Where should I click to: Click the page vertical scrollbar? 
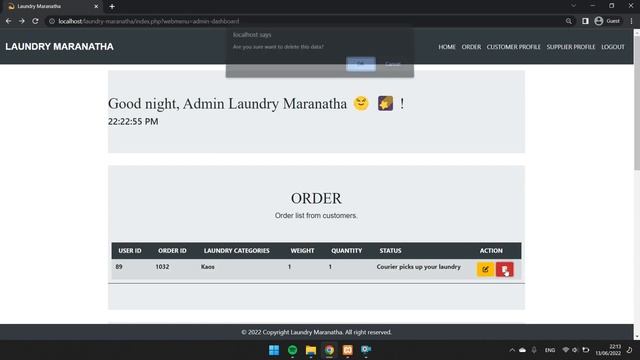coord(636,104)
